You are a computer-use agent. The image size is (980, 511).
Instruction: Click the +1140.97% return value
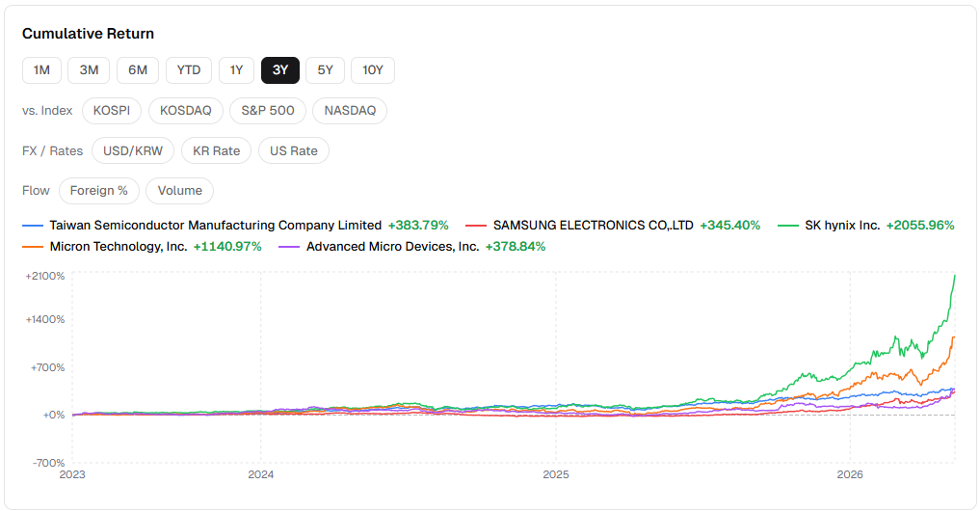coord(227,247)
